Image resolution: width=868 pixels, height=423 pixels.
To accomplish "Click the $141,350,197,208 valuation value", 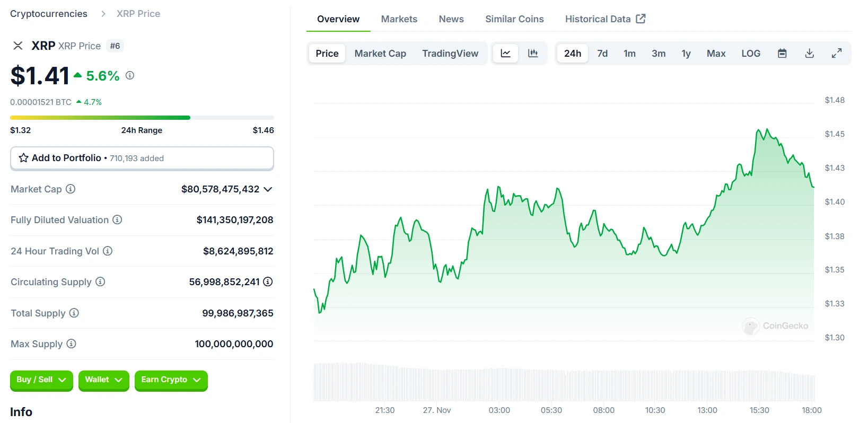I will (235, 220).
